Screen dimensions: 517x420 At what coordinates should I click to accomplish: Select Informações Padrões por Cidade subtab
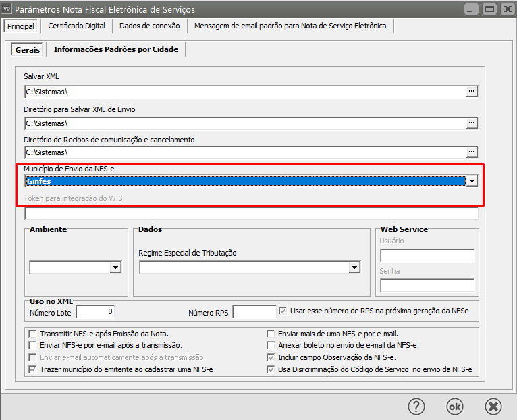tap(115, 49)
